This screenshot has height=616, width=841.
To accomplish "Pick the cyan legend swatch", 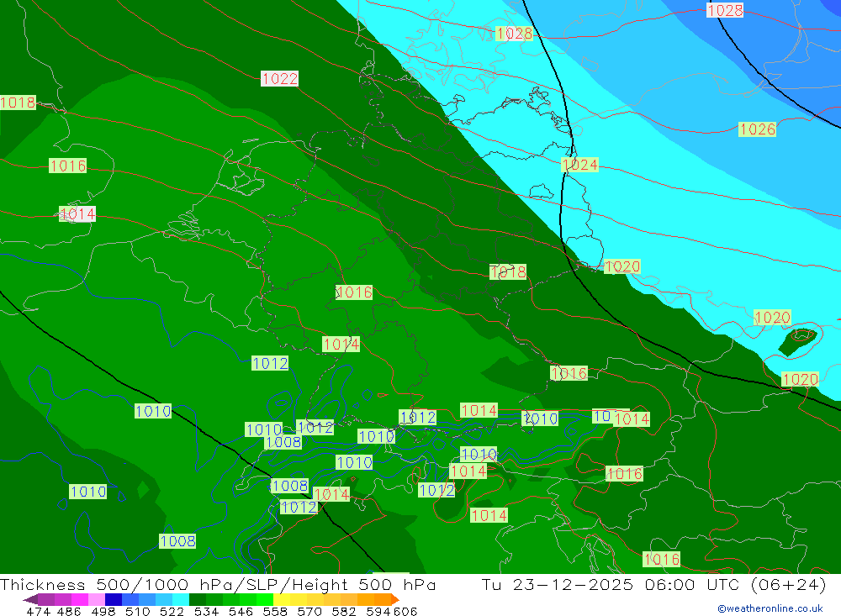I will [x=181, y=599].
